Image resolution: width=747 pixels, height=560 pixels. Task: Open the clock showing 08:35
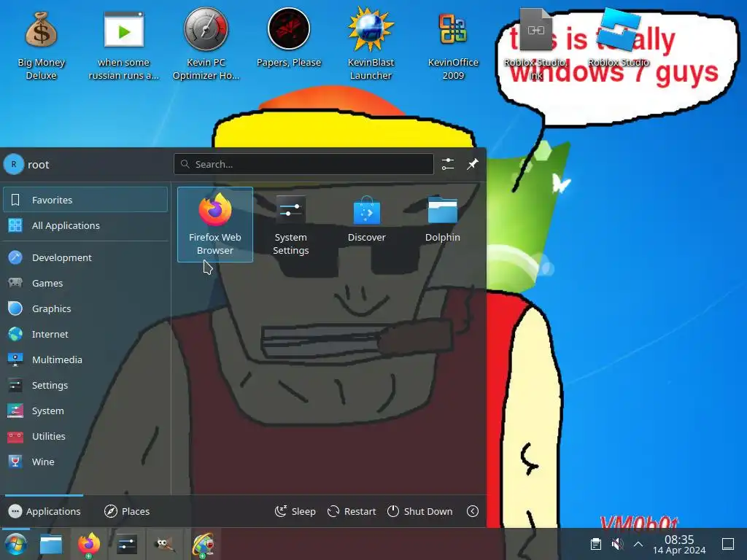click(679, 544)
